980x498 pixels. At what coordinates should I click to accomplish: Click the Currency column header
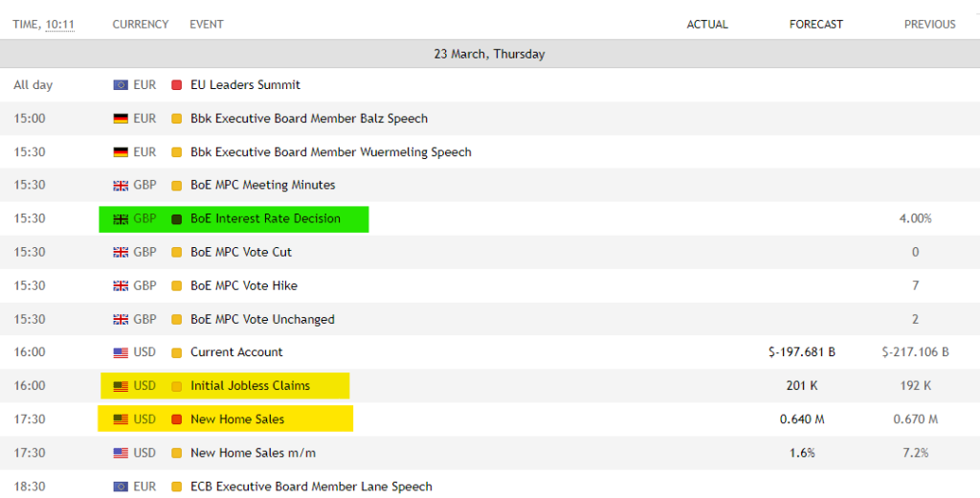click(140, 24)
